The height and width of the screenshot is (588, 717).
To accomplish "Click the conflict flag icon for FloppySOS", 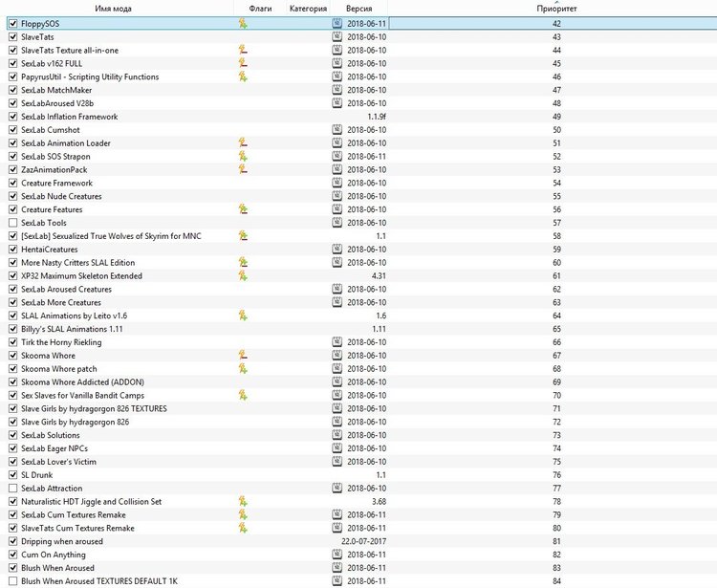I will tap(243, 23).
